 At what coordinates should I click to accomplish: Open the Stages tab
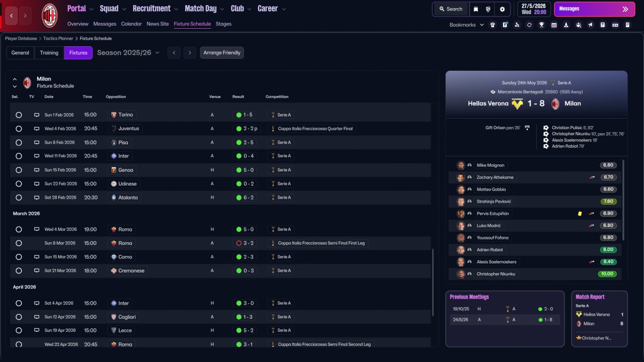point(223,24)
